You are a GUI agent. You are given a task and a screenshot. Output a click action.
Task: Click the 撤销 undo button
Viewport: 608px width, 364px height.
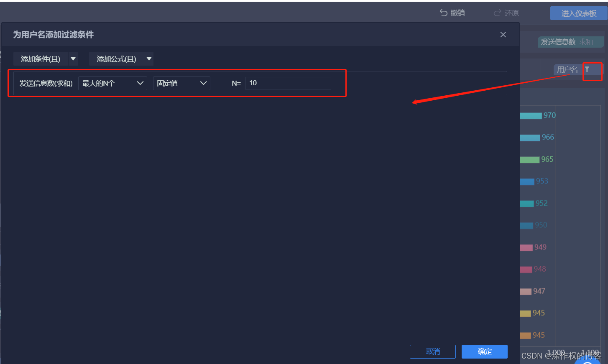tap(452, 13)
